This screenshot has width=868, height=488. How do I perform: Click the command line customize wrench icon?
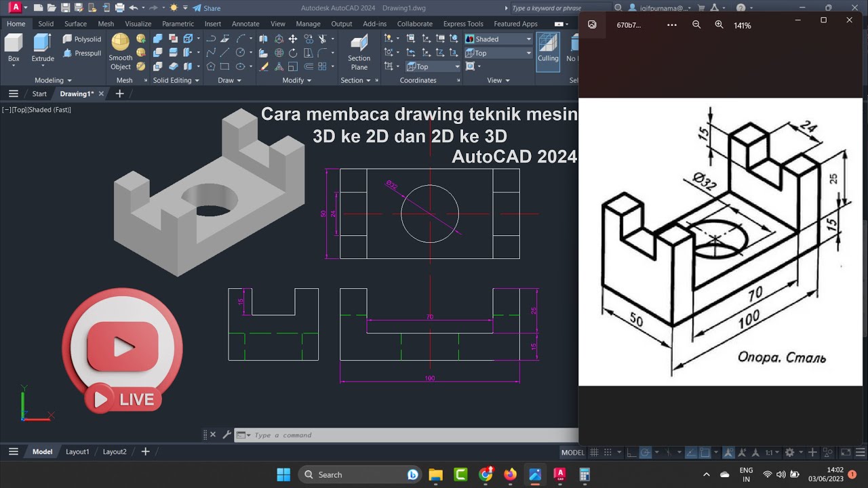click(x=227, y=435)
